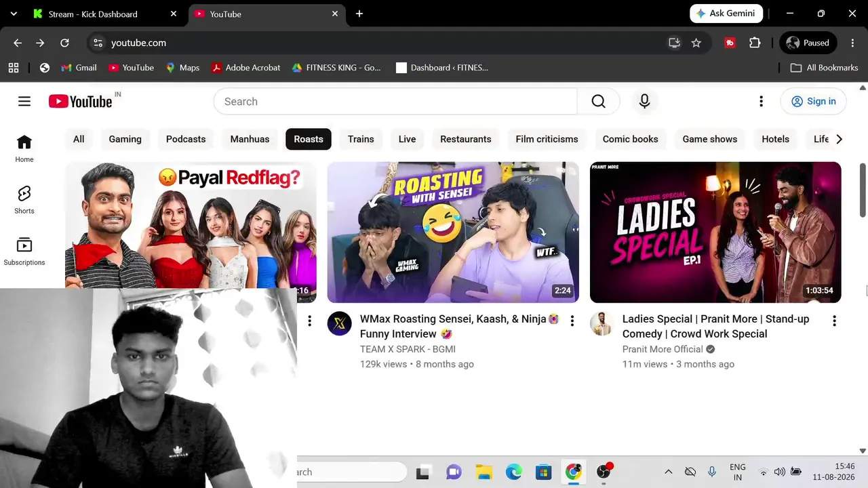
Task: Open the All Bookmarks folder
Action: click(x=825, y=68)
